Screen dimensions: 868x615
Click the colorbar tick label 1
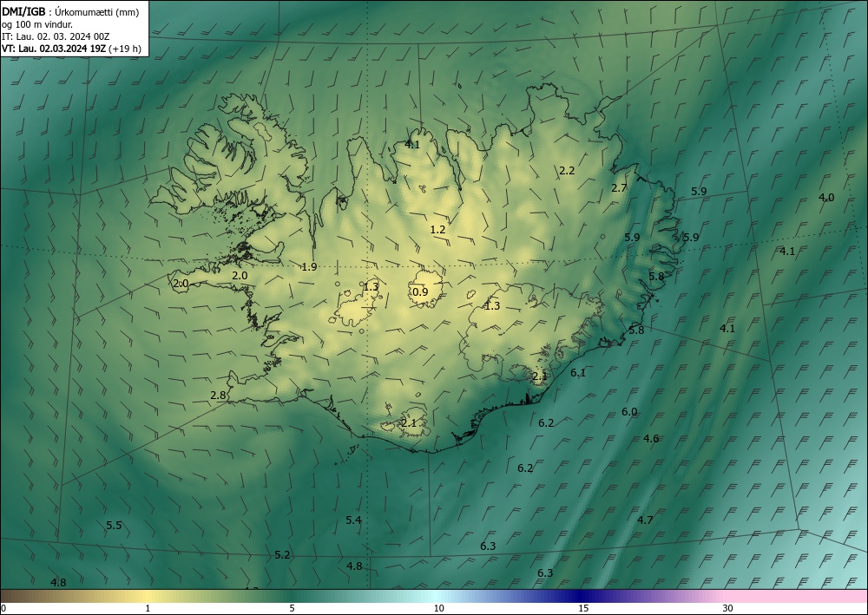[148, 609]
